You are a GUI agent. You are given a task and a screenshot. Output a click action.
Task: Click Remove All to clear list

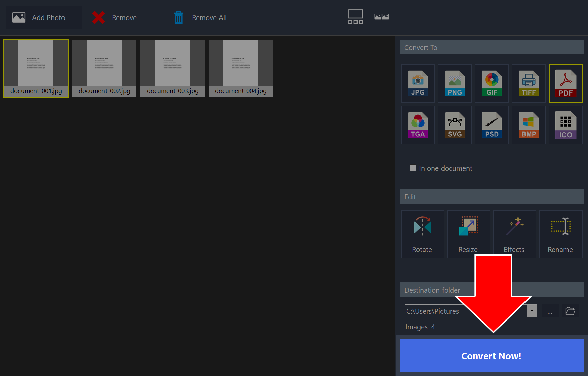[x=204, y=17]
